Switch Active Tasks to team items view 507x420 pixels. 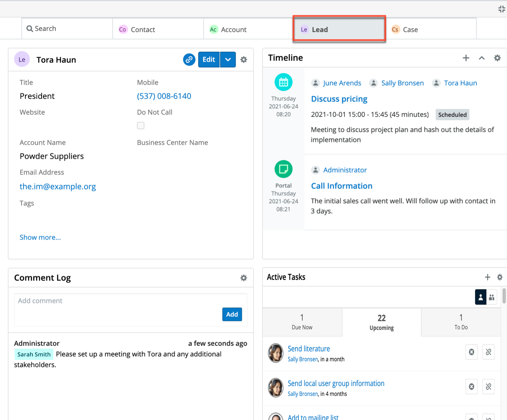[491, 297]
